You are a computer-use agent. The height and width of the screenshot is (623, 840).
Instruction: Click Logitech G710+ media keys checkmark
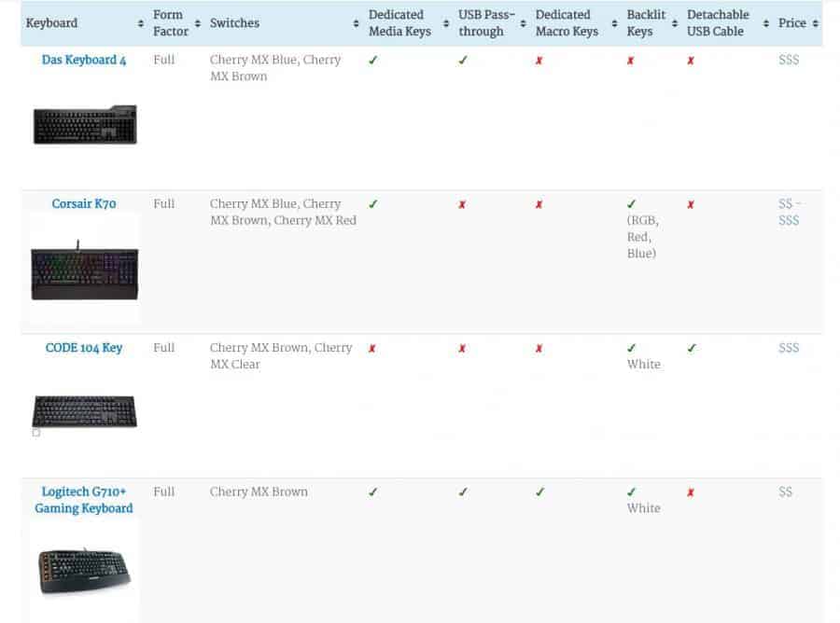[x=372, y=491]
